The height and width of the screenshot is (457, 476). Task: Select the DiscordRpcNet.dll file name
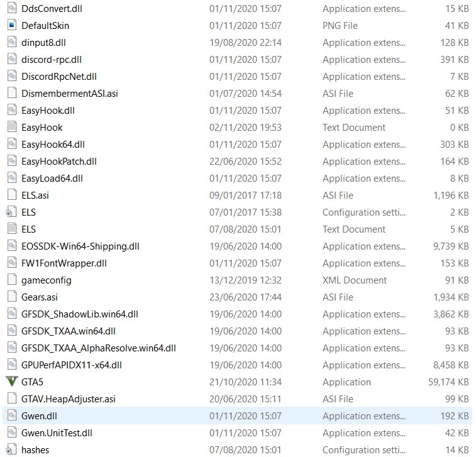(59, 77)
